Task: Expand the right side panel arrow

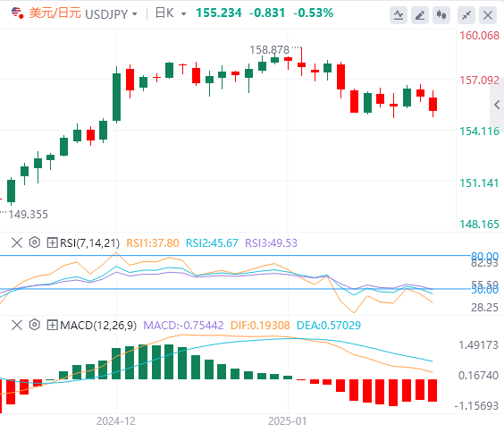Action: click(x=497, y=105)
